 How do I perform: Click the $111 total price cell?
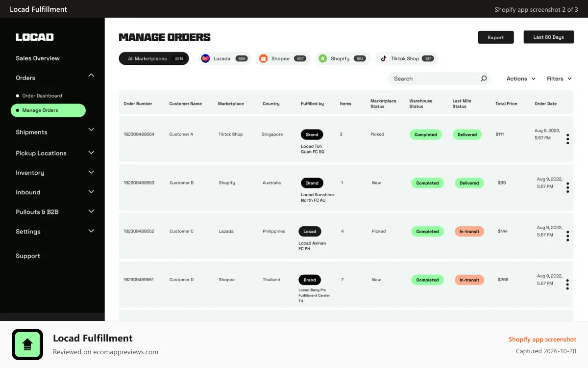(x=500, y=134)
